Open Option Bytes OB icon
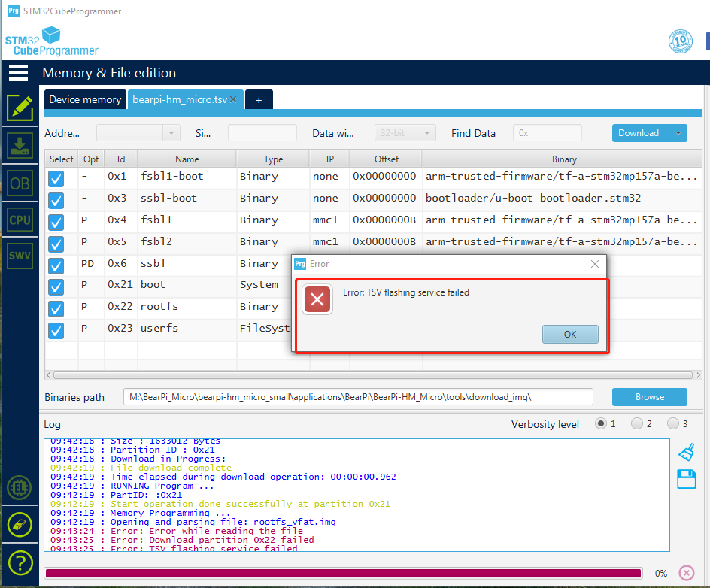Image resolution: width=710 pixels, height=588 pixels. [20, 183]
